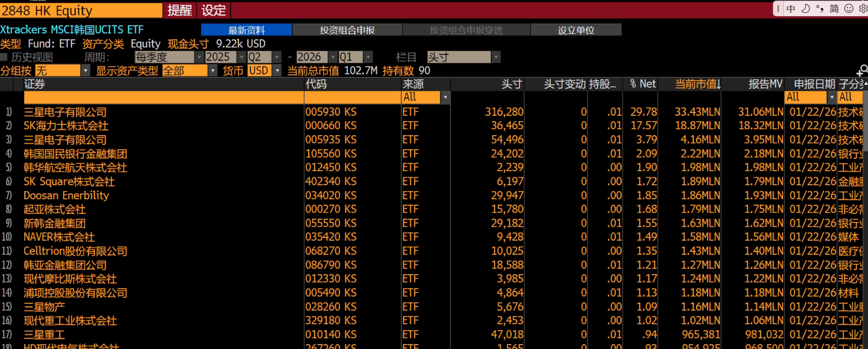This screenshot has height=349, width=868.
Task: Click the 证券 name filter field
Action: [x=164, y=97]
